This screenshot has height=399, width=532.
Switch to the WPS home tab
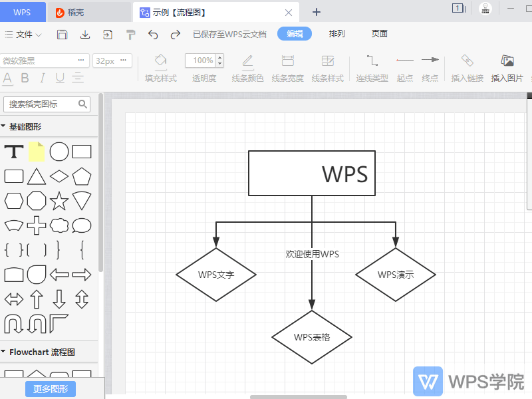click(23, 12)
